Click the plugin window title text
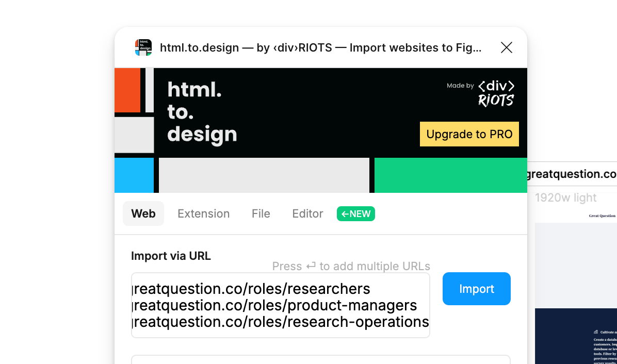The width and height of the screenshot is (617, 364). coord(320,47)
